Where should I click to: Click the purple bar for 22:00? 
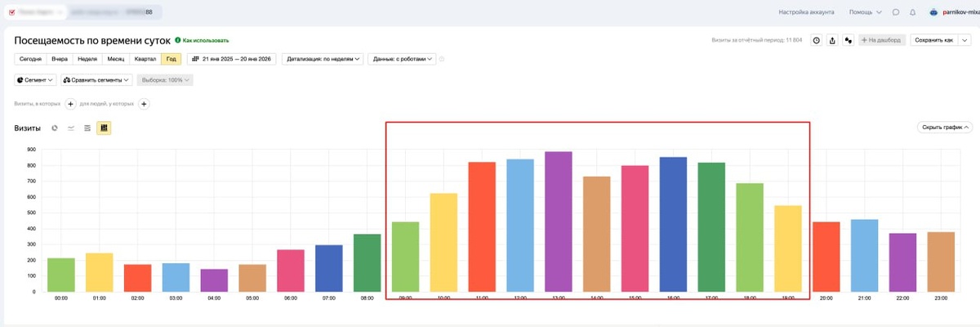tap(903, 262)
